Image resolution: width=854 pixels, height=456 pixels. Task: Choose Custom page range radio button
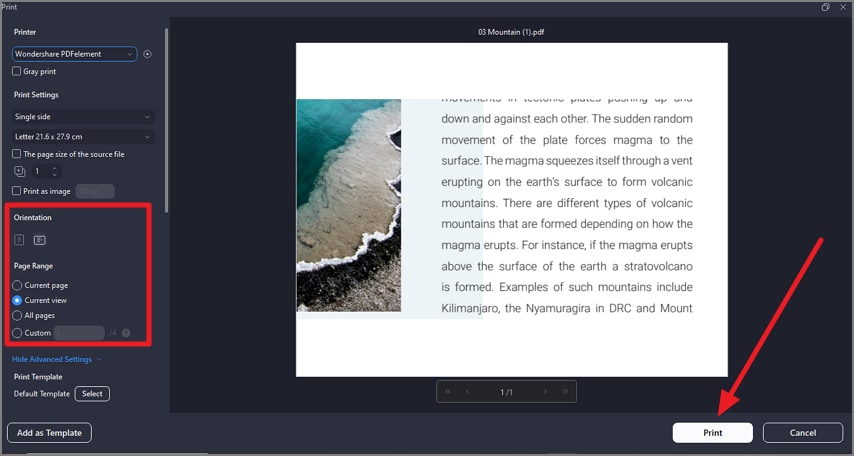[17, 333]
